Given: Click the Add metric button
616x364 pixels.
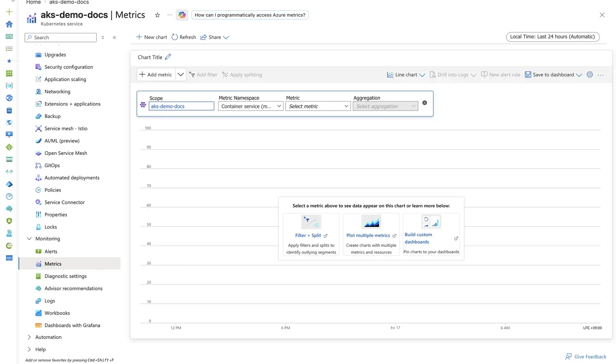Looking at the screenshot, I should (156, 74).
